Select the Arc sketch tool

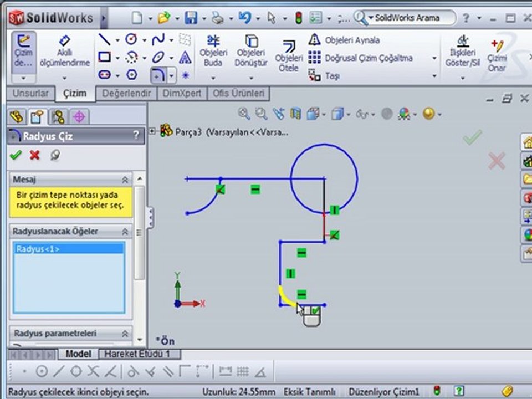coord(132,57)
